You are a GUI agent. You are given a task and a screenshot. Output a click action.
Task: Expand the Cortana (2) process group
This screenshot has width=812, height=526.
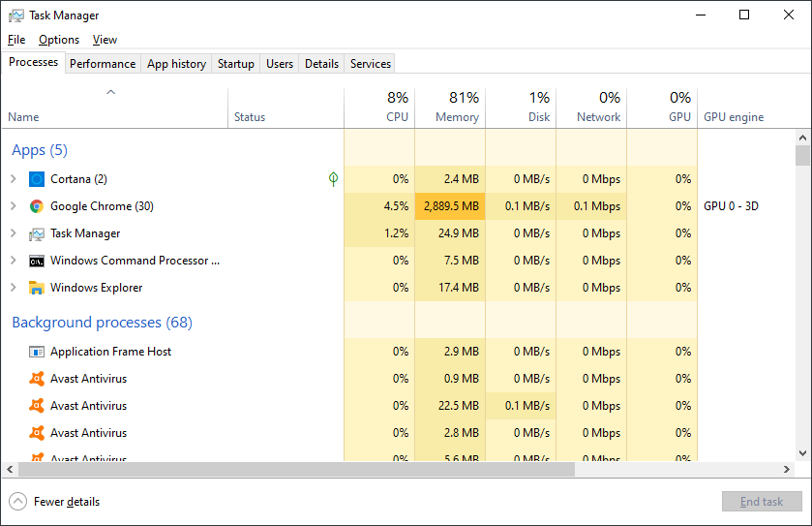[x=14, y=179]
